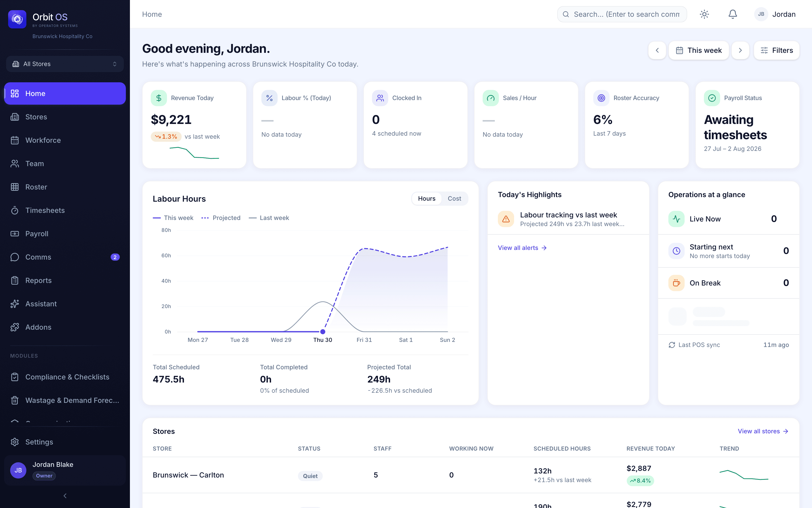Image resolution: width=812 pixels, height=508 pixels.
Task: Open the Team page
Action: (x=65, y=164)
